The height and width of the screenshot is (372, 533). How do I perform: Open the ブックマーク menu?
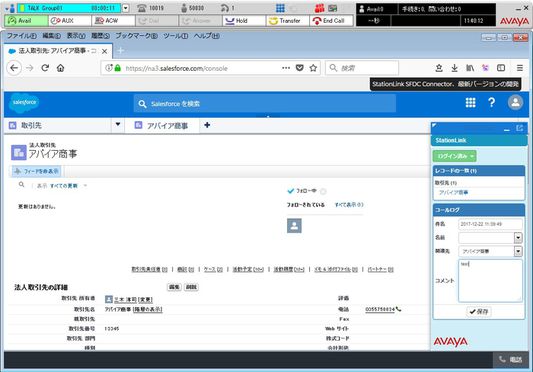[x=136, y=35]
